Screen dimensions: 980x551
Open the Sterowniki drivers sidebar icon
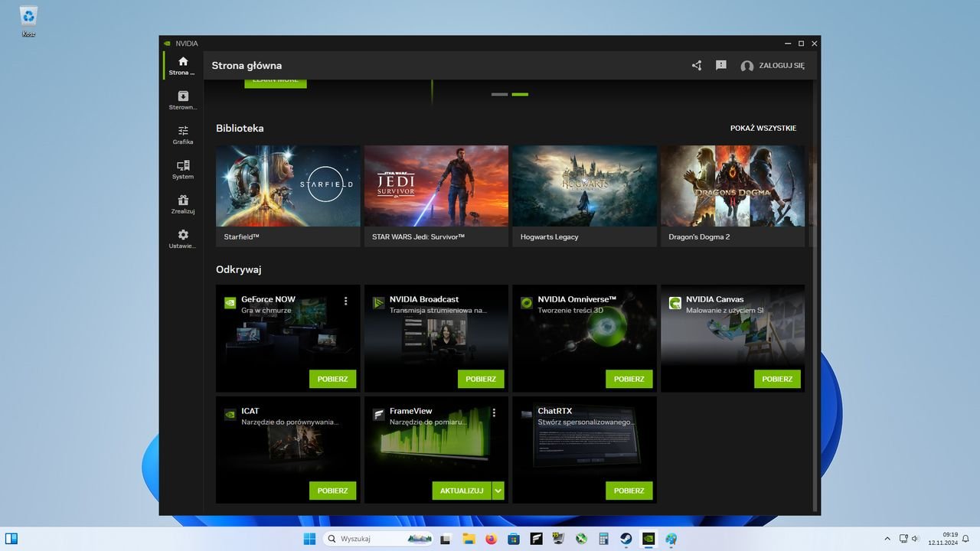pyautogui.click(x=183, y=100)
